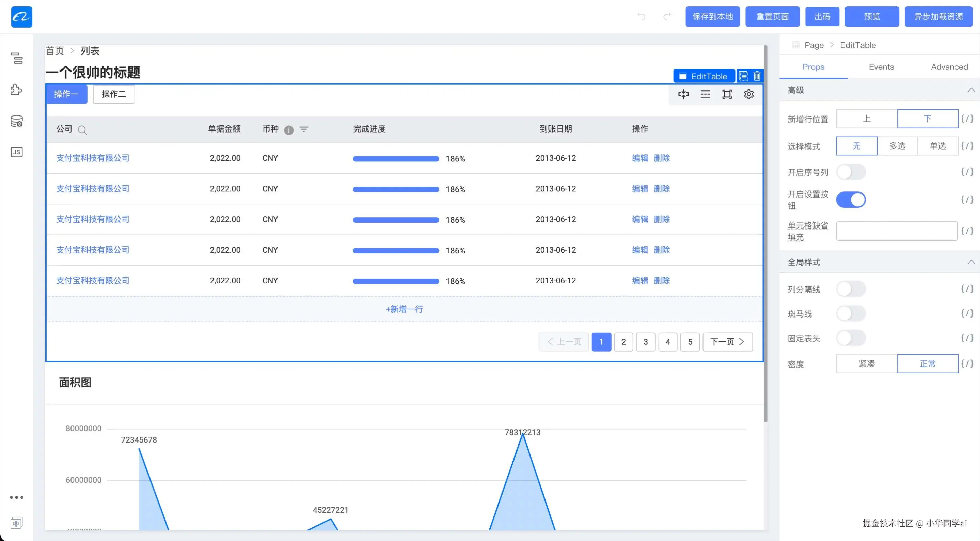Go to next page with 下一页
This screenshot has height=541, width=980.
pos(727,341)
